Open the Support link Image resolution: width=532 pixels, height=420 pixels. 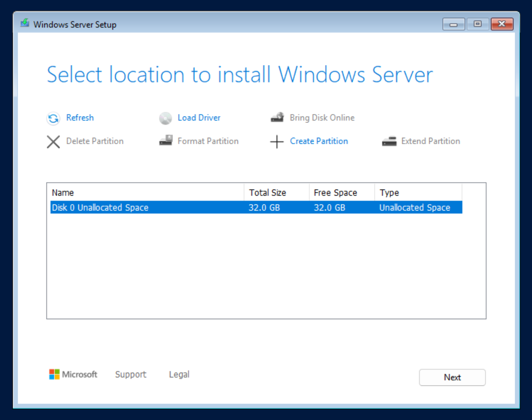pyautogui.click(x=131, y=374)
